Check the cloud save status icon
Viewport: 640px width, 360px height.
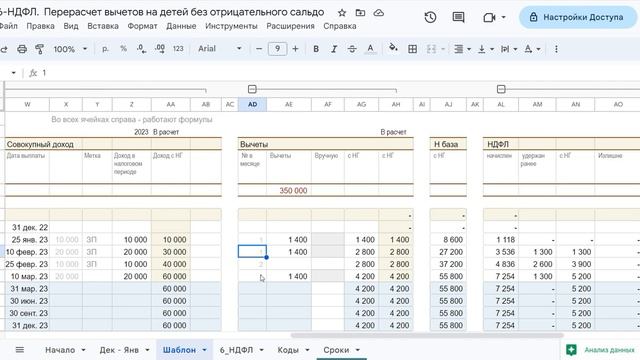point(379,13)
